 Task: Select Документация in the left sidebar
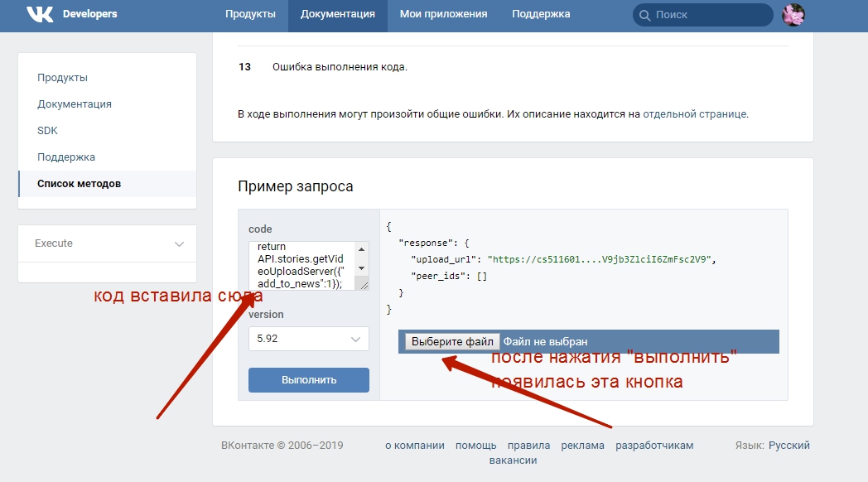click(75, 104)
